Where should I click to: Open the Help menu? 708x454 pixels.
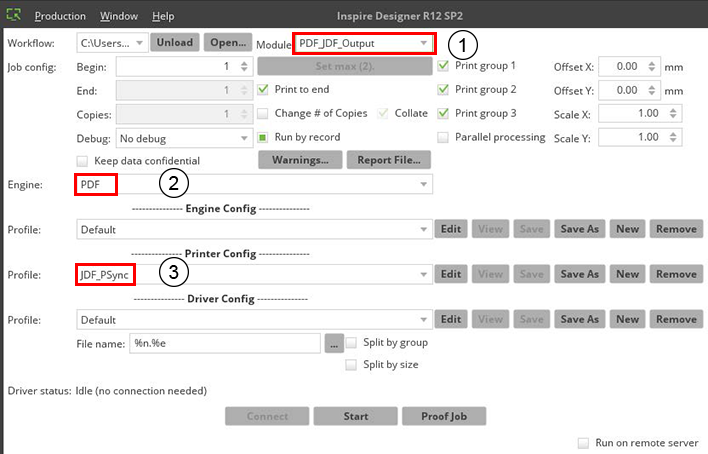163,17
